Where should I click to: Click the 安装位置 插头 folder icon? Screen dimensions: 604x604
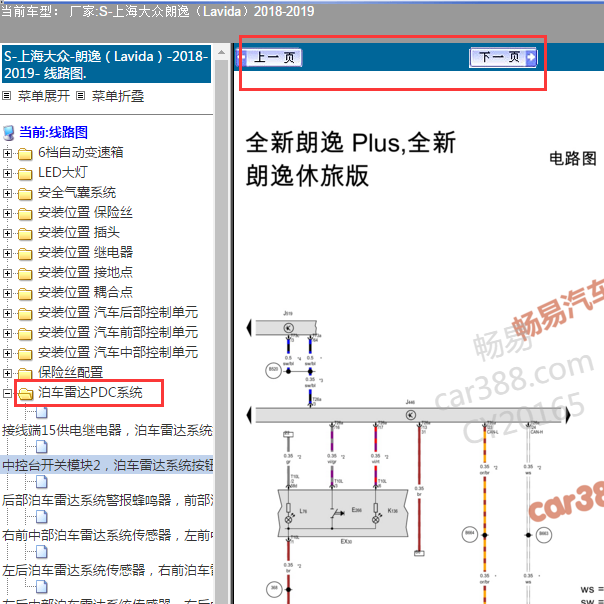click(25, 234)
